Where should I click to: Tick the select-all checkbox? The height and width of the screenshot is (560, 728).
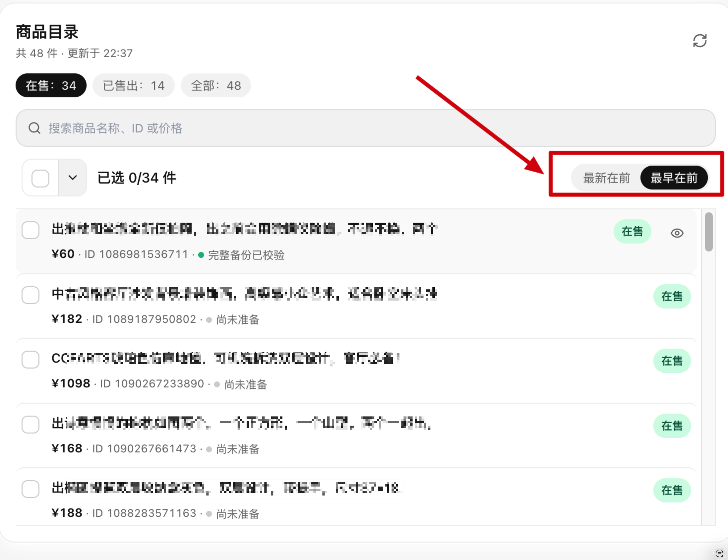(x=40, y=178)
